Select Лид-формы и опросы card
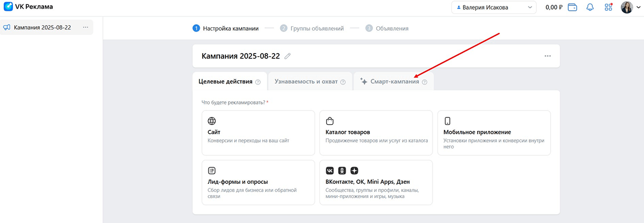This screenshot has height=223, width=644. 258,182
